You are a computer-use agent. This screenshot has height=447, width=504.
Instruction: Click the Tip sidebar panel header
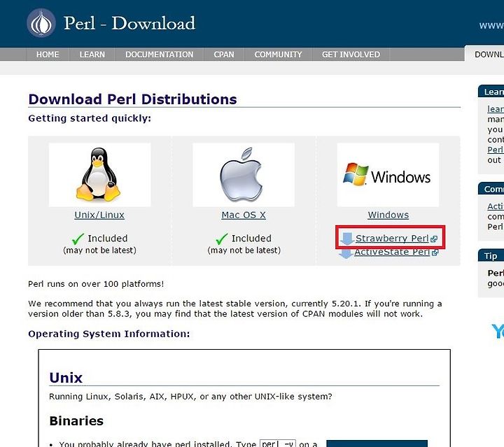[491, 255]
